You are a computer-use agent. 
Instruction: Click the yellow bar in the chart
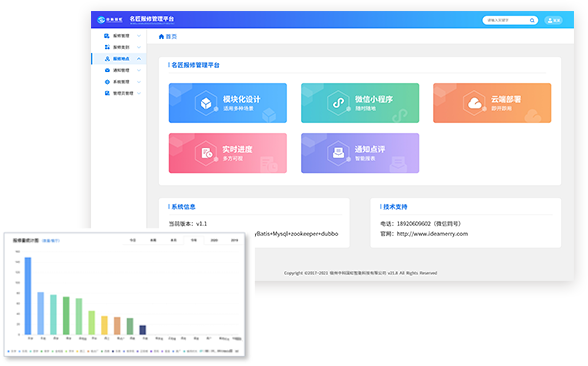[104, 325]
